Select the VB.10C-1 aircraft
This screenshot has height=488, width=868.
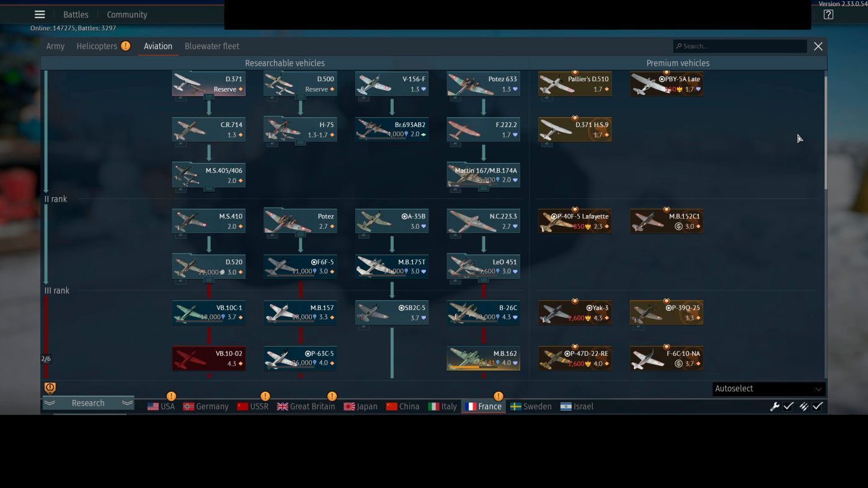tap(209, 313)
